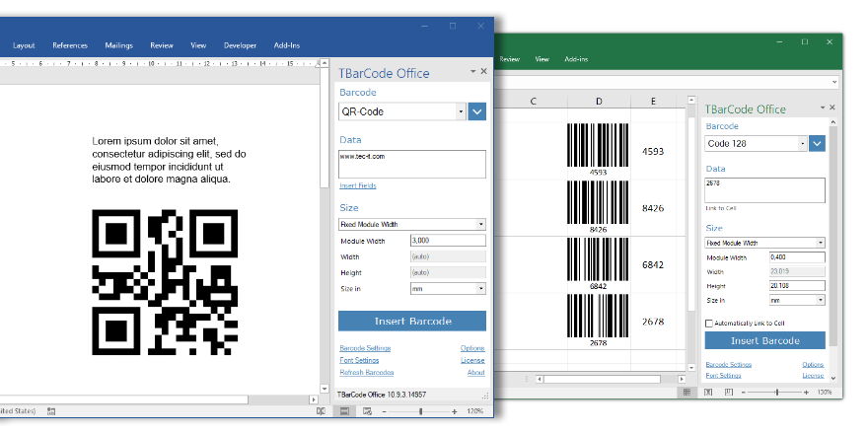Open the View tab in Excel
Viewport: 868px width, 434px height.
[x=542, y=59]
